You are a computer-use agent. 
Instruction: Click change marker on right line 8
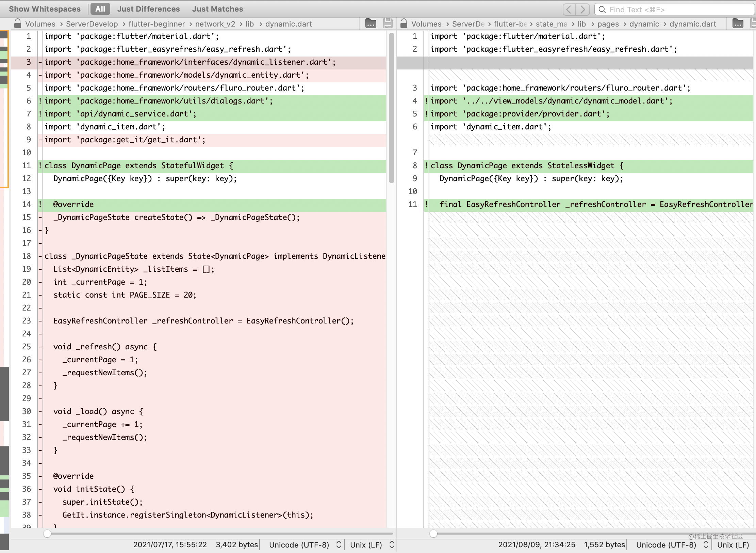tap(426, 165)
